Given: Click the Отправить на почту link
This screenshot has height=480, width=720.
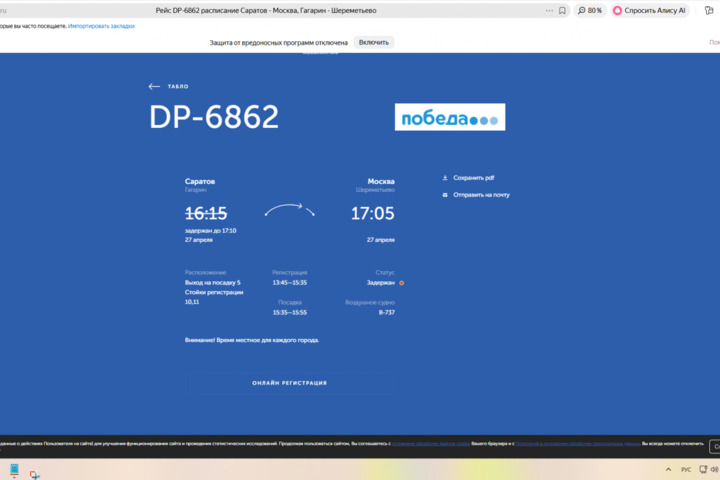Looking at the screenshot, I should click(481, 195).
